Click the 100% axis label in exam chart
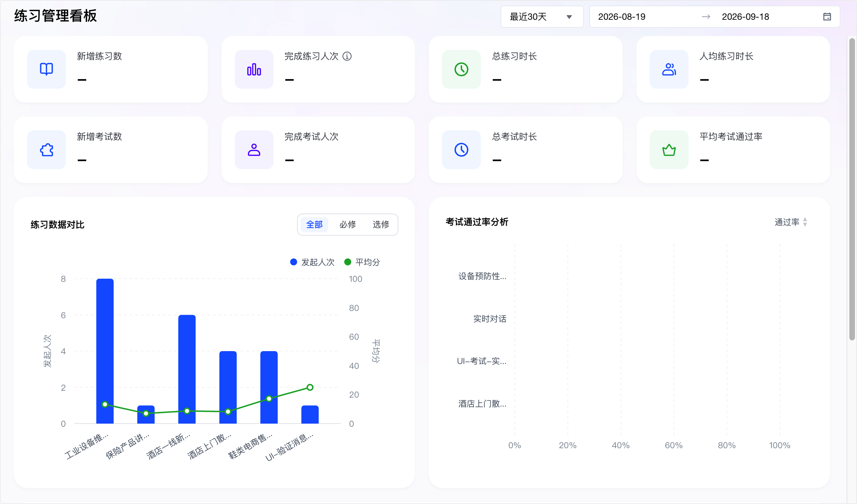Viewport: 857px width, 504px height. click(780, 445)
